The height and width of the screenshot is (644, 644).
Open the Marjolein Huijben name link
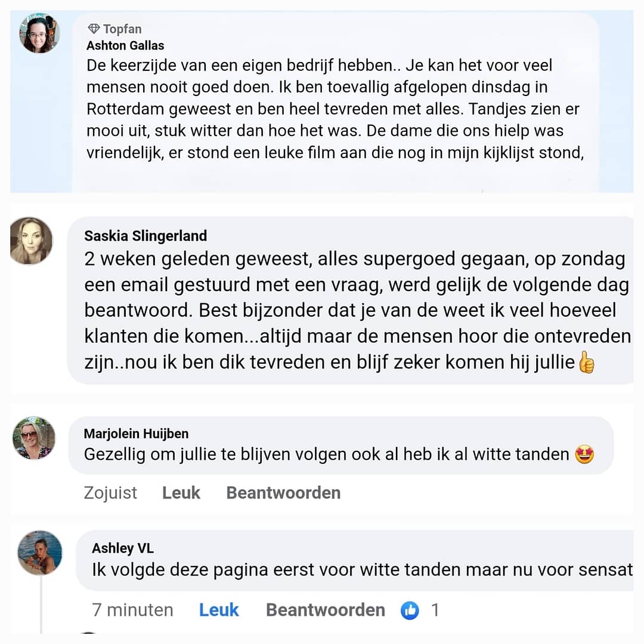pyautogui.click(x=136, y=434)
